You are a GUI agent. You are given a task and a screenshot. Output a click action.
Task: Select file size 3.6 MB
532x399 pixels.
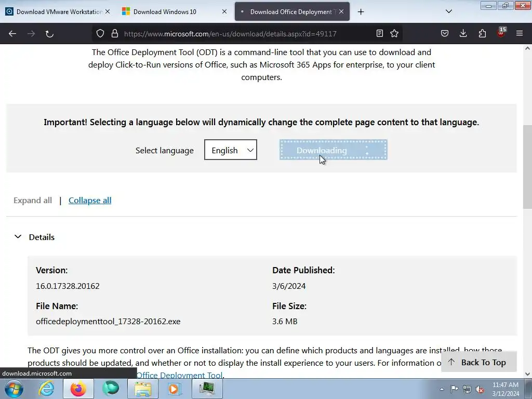tap(285, 321)
